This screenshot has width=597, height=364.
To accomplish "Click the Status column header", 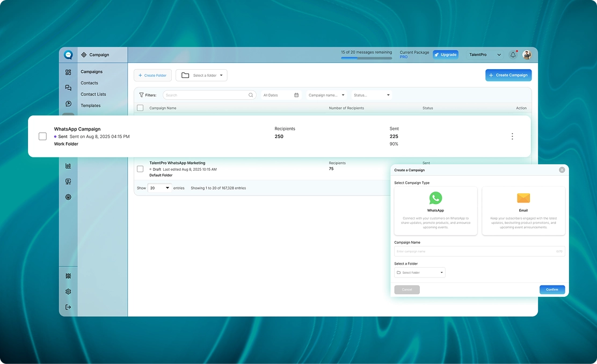I will pos(427,108).
